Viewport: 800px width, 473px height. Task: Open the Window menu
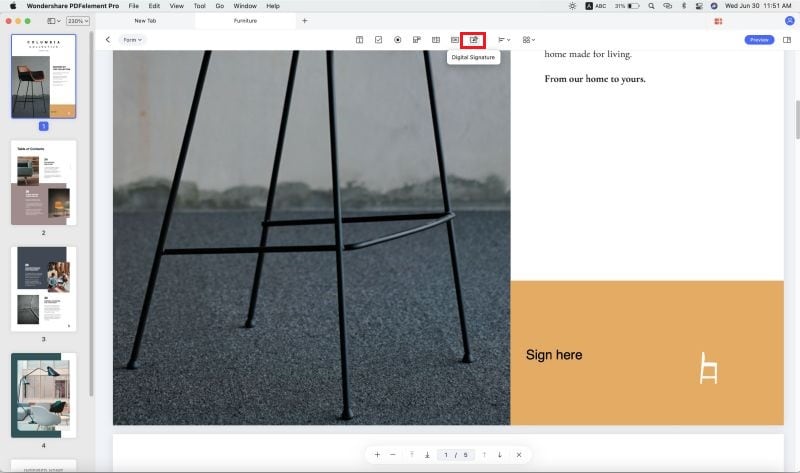[245, 6]
